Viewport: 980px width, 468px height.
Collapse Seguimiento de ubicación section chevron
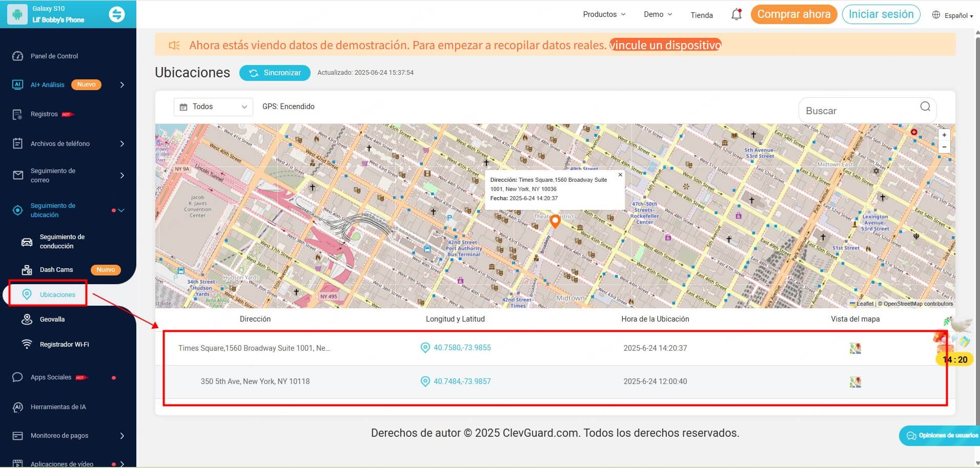pos(121,210)
